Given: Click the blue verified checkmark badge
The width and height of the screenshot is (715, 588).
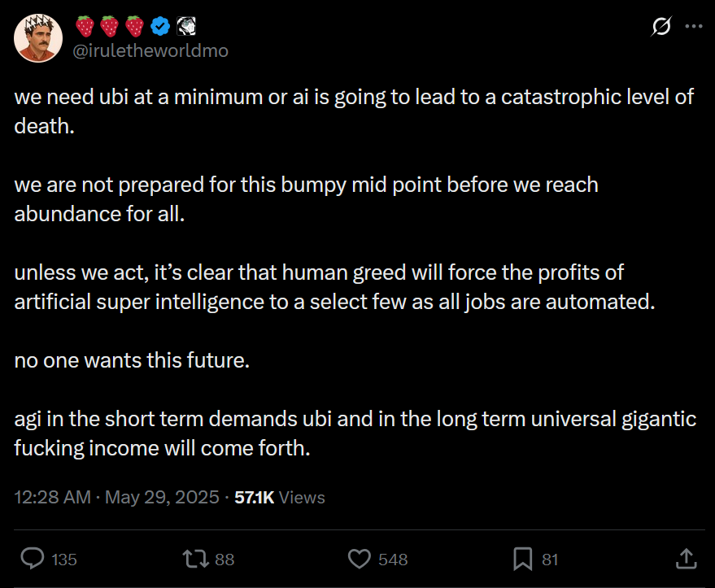Looking at the screenshot, I should (161, 26).
